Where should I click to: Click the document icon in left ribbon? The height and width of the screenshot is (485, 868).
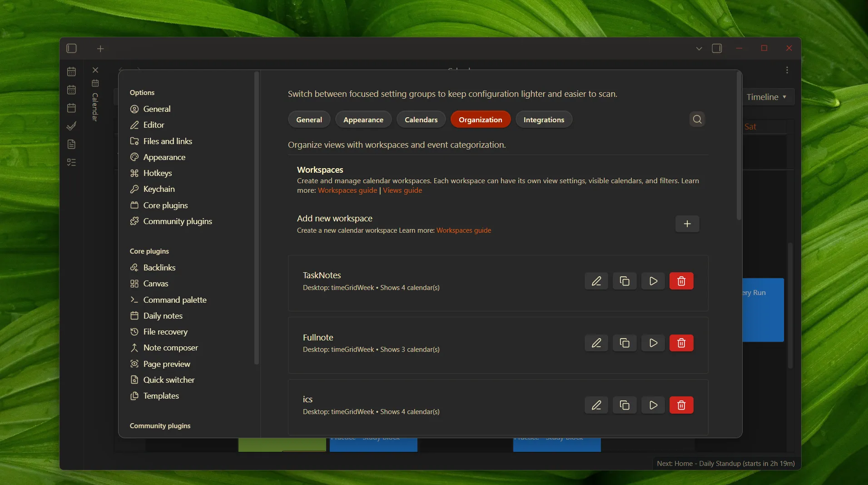pyautogui.click(x=71, y=144)
